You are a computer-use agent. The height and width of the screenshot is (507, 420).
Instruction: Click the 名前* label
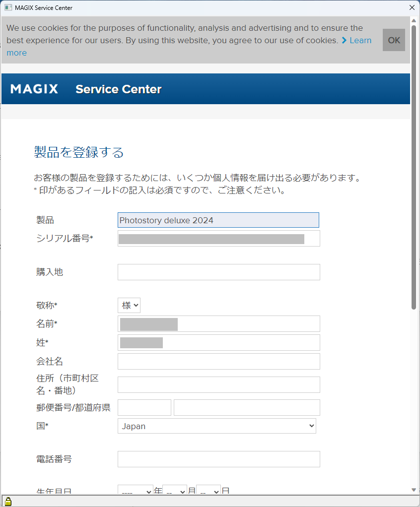(x=47, y=323)
